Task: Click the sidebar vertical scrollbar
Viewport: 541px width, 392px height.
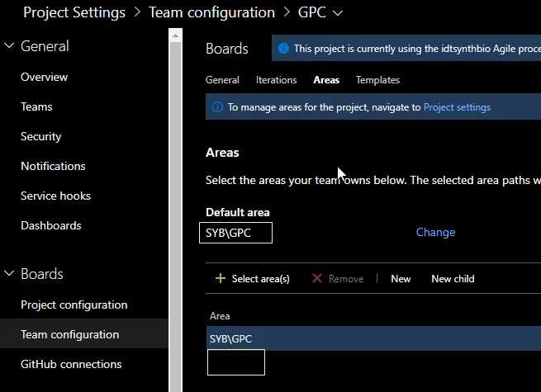Action: (174, 206)
